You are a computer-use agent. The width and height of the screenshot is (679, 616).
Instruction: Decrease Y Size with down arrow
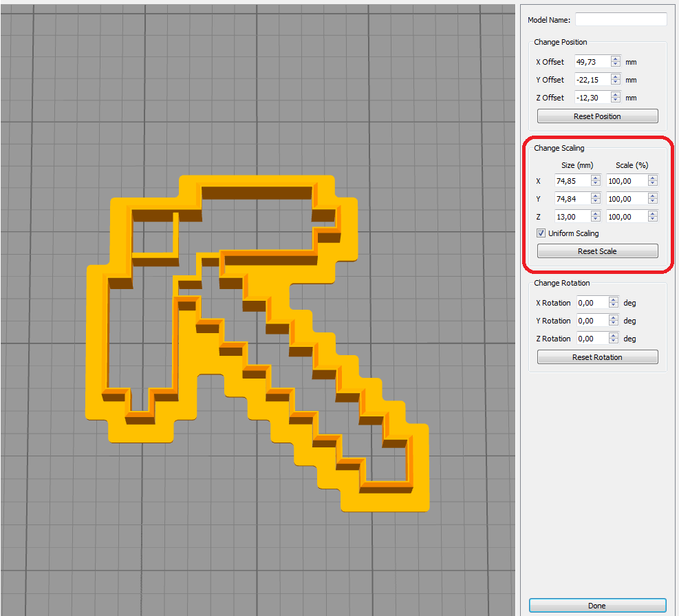coord(596,201)
